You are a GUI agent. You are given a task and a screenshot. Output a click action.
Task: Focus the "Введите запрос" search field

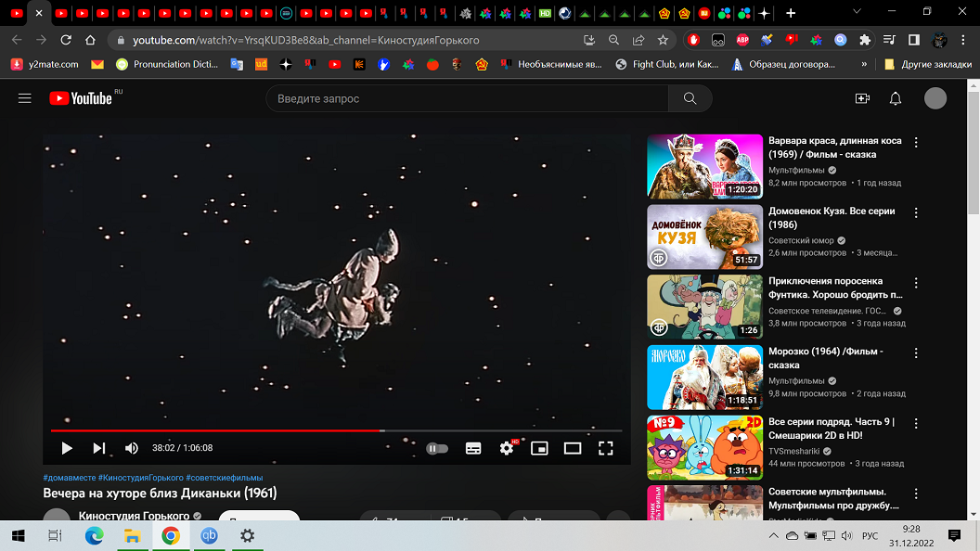click(468, 98)
